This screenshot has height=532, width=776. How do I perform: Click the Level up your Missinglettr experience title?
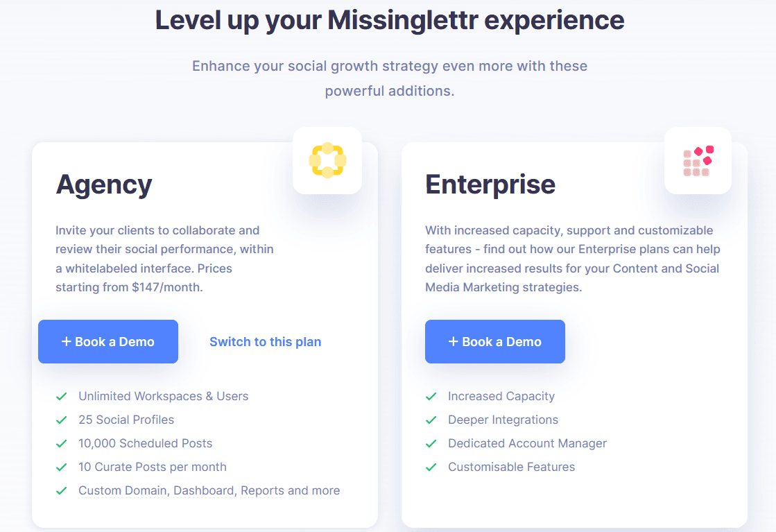click(x=390, y=20)
